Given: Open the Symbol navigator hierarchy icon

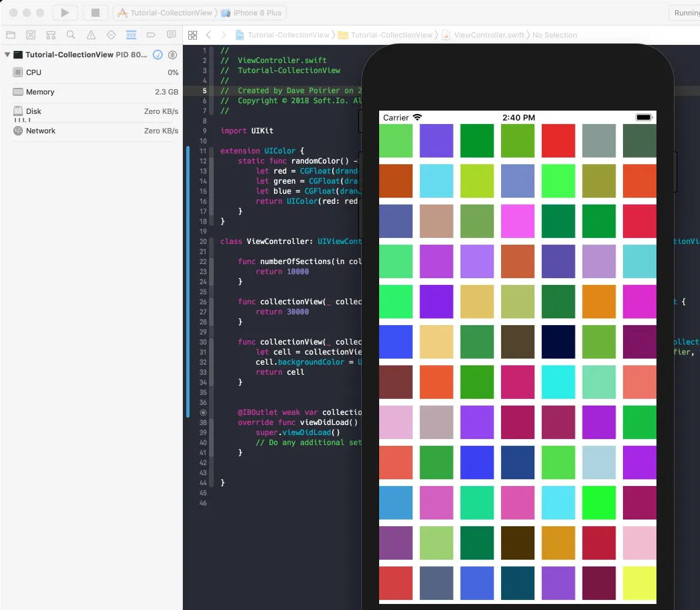Looking at the screenshot, I should click(x=51, y=35).
